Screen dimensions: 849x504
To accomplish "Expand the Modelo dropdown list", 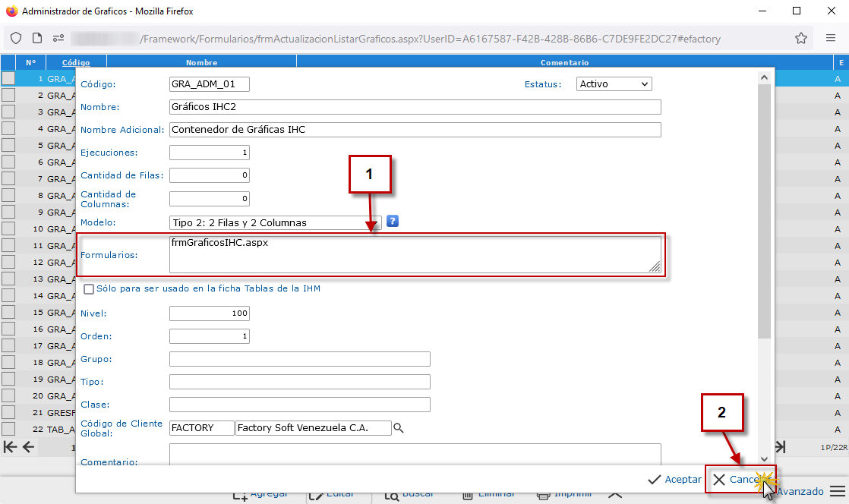I will click(276, 222).
